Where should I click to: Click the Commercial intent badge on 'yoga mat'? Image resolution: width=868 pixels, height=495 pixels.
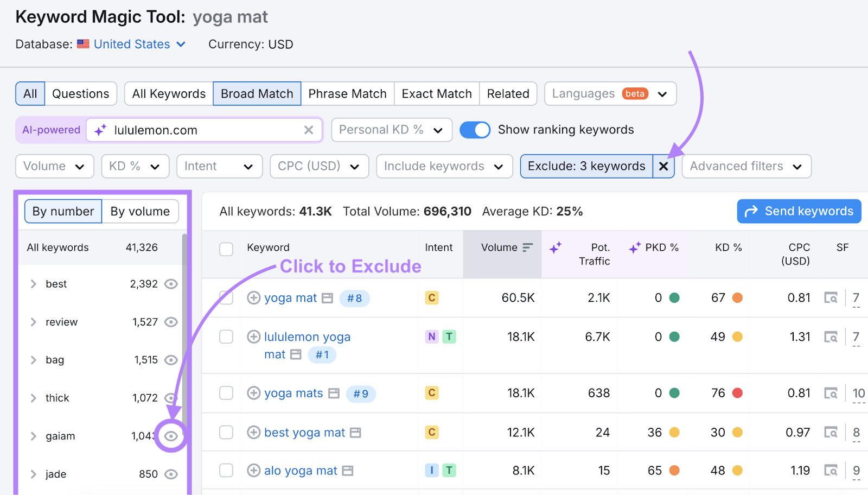coord(432,298)
